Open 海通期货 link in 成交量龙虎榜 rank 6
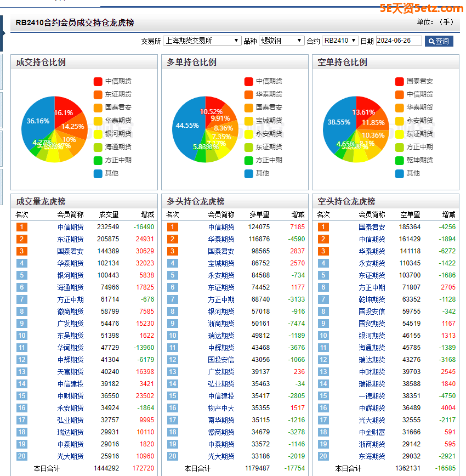Image resolution: width=466 pixels, height=476 pixels. [70, 287]
